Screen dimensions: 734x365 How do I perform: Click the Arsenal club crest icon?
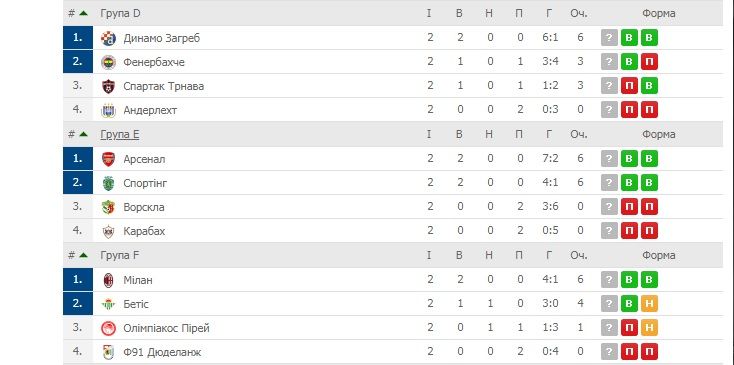point(108,159)
